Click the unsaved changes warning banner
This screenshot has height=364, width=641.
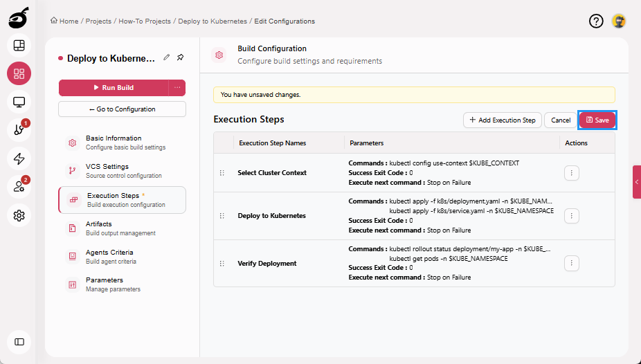click(x=414, y=95)
